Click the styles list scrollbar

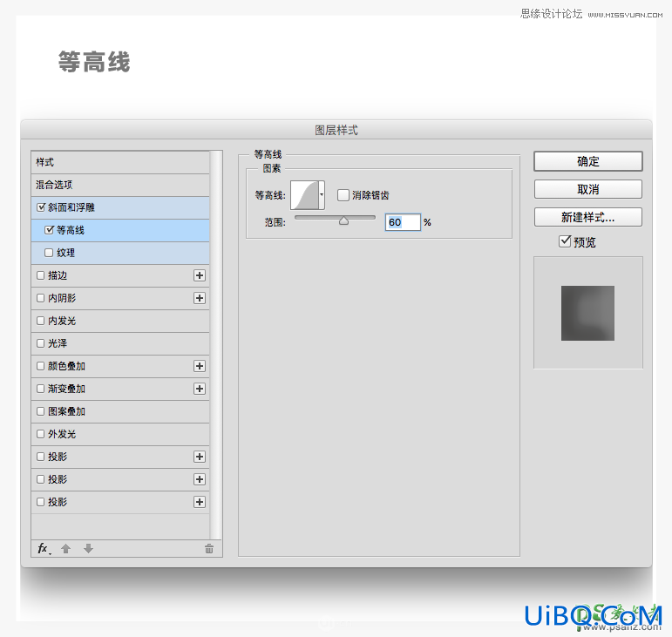(x=216, y=345)
